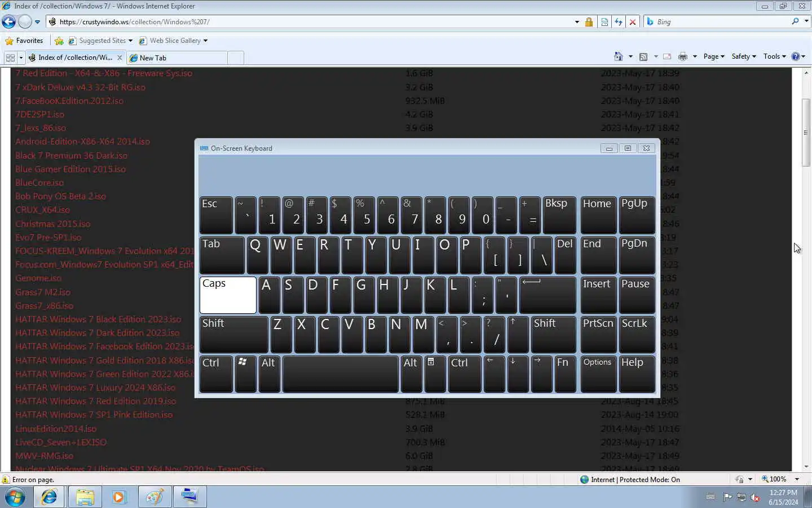The height and width of the screenshot is (508, 812).
Task: Toggle Caps lock key on keyboard
Action: coord(228,295)
